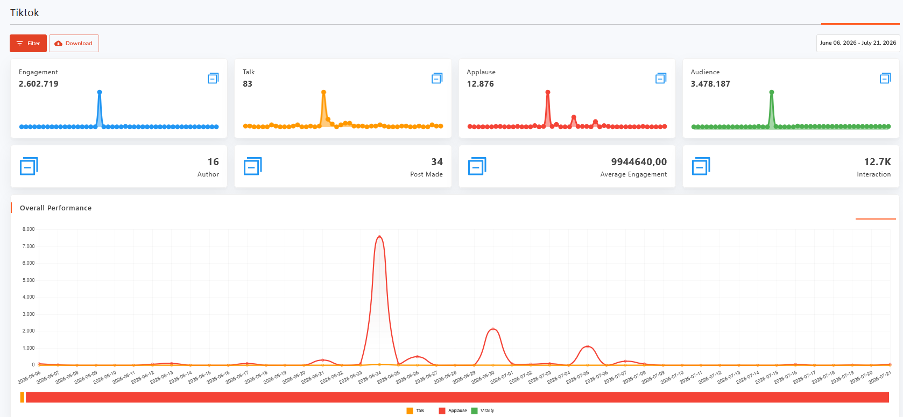
Task: Select the Post Made card icon
Action: coord(253,166)
